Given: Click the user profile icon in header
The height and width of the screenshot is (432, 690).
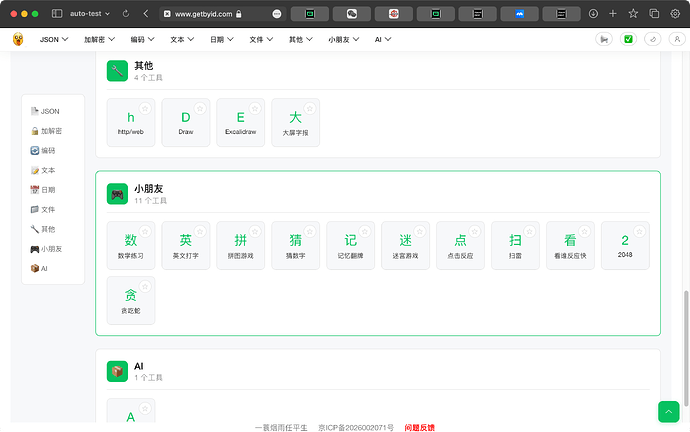Looking at the screenshot, I should pos(677,39).
